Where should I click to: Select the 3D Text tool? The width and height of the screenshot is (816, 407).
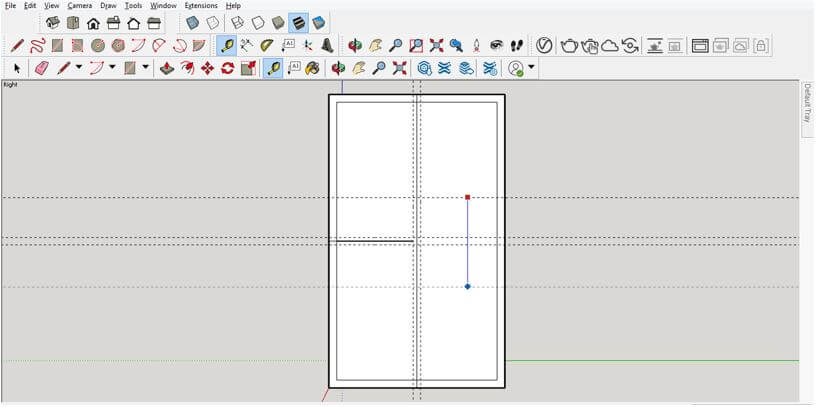(327, 46)
